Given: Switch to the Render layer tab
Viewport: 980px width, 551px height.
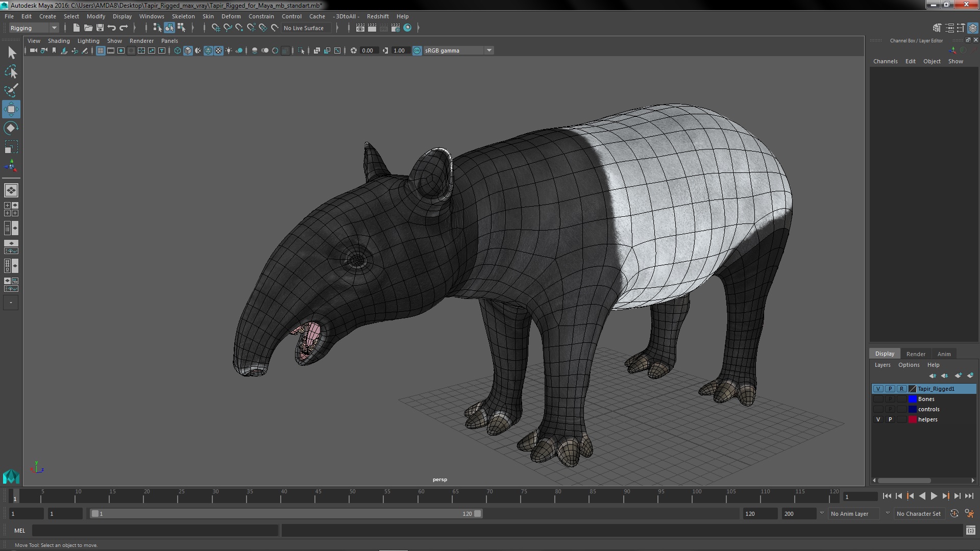Looking at the screenshot, I should coord(916,354).
